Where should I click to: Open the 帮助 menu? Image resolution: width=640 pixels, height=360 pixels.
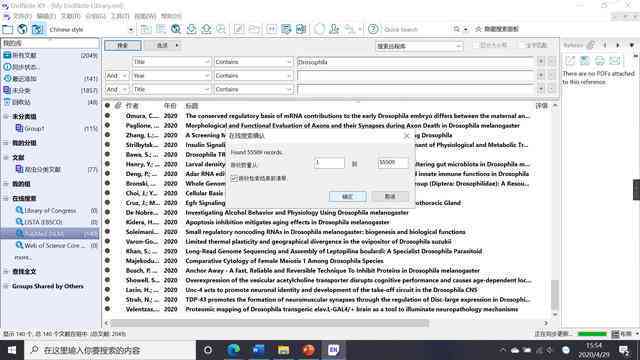pyautogui.click(x=171, y=16)
